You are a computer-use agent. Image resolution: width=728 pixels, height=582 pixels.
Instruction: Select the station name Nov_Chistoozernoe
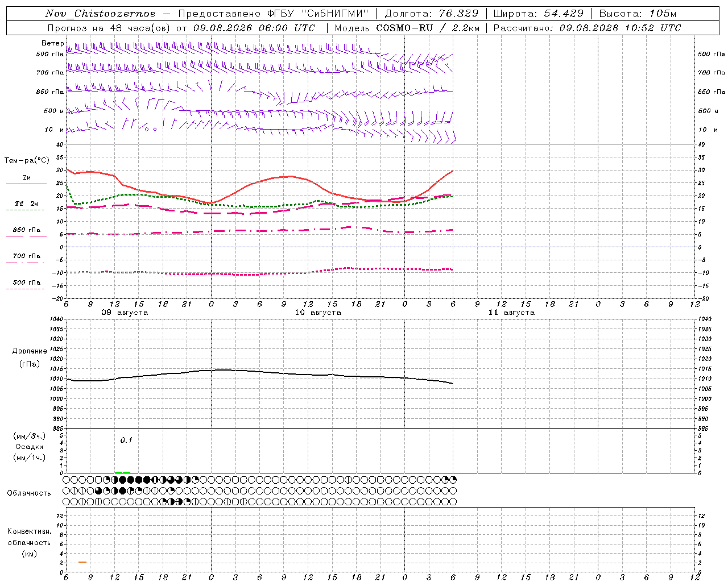pos(101,14)
